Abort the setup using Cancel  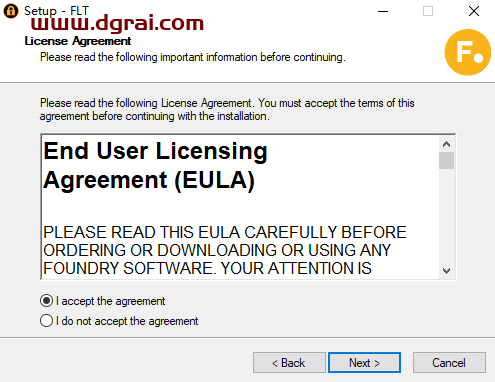pos(449,363)
